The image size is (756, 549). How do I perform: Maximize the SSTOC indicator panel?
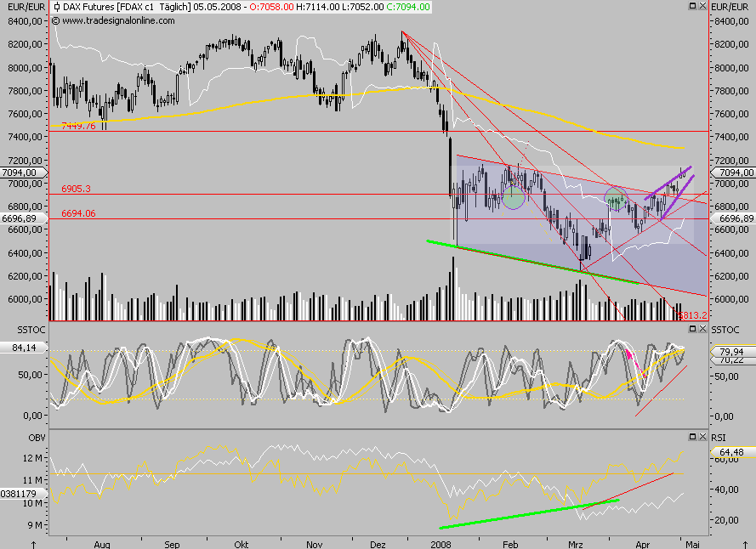pos(692,328)
